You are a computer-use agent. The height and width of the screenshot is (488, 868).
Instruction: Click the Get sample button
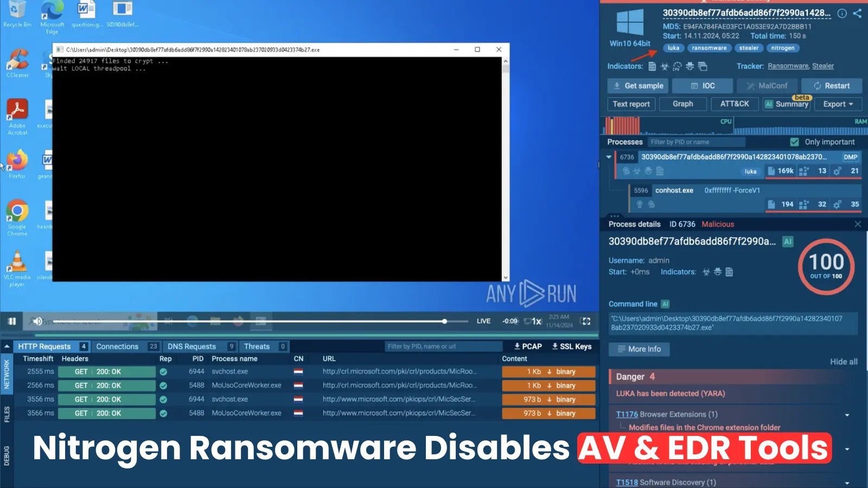point(638,86)
